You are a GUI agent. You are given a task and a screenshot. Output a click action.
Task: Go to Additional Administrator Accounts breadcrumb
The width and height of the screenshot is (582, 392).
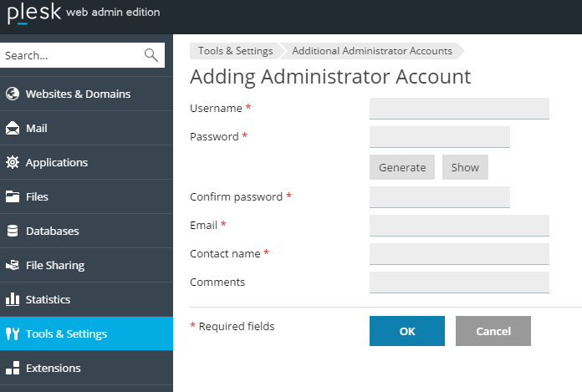tap(372, 51)
